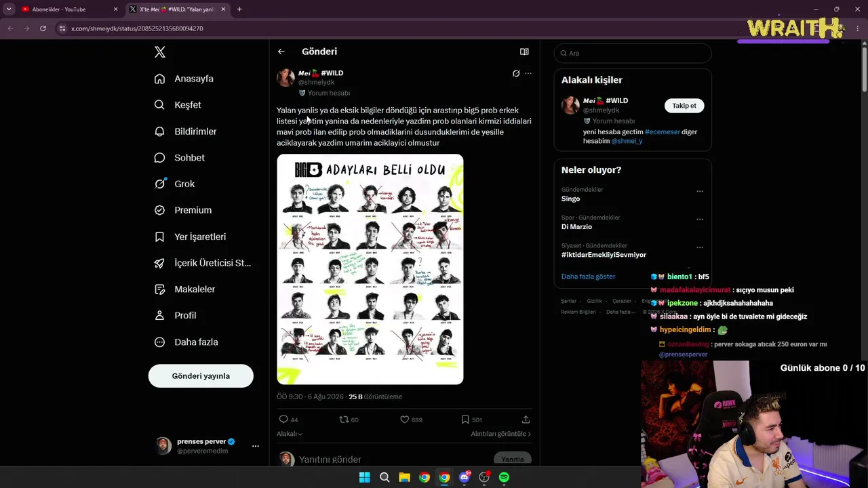
Task: Expand the Alakalı sort dropdown
Action: [290, 434]
